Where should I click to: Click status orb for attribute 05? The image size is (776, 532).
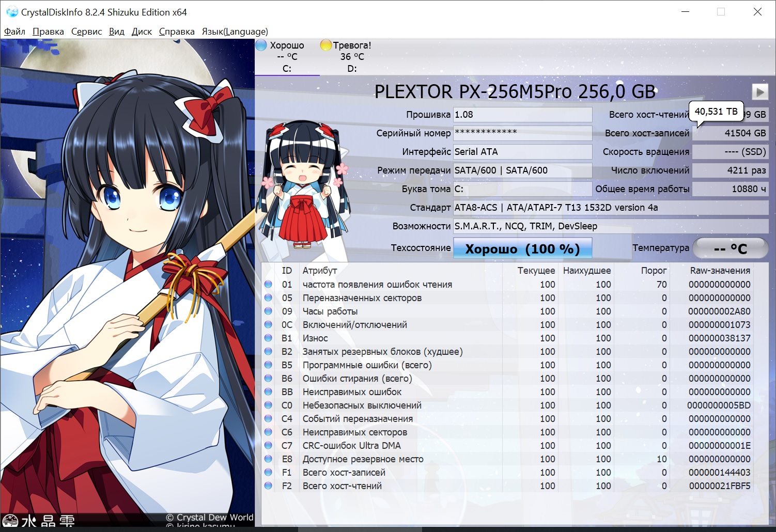[268, 298]
